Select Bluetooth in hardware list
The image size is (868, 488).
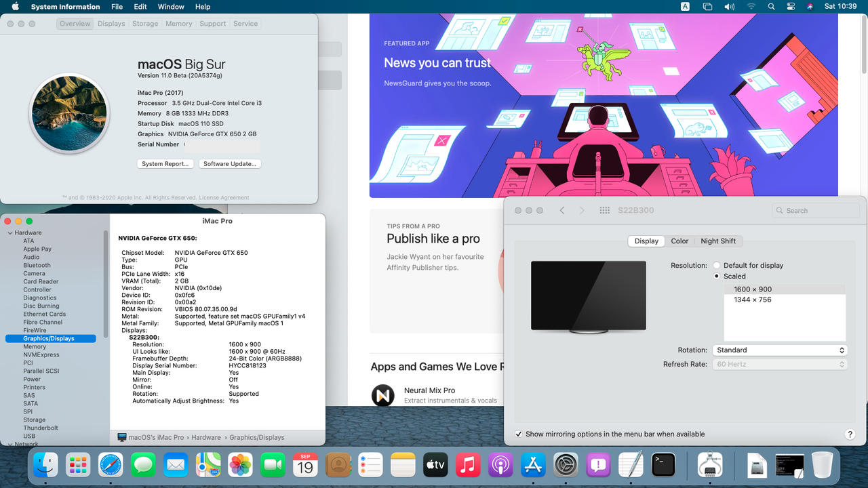pyautogui.click(x=37, y=265)
